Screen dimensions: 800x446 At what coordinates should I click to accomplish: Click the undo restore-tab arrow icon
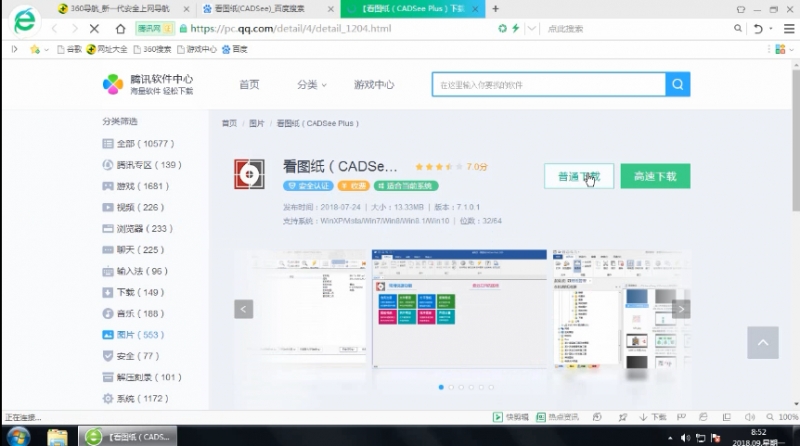pos(758,29)
